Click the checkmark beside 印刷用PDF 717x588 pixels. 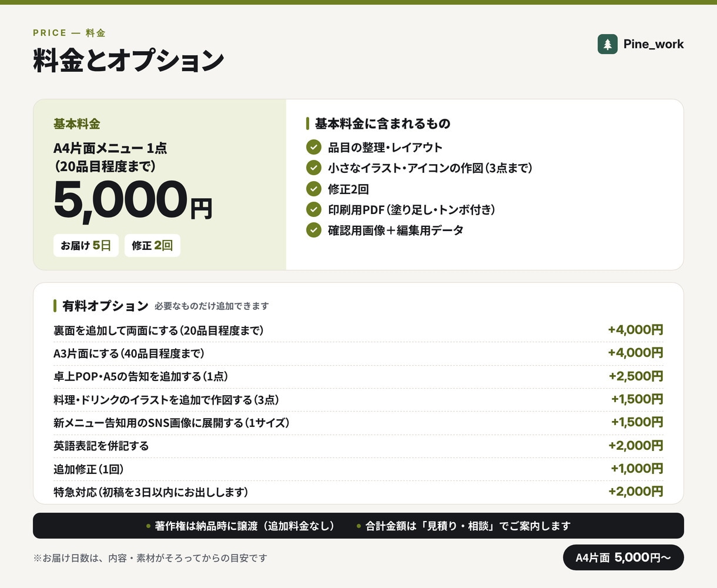(314, 209)
